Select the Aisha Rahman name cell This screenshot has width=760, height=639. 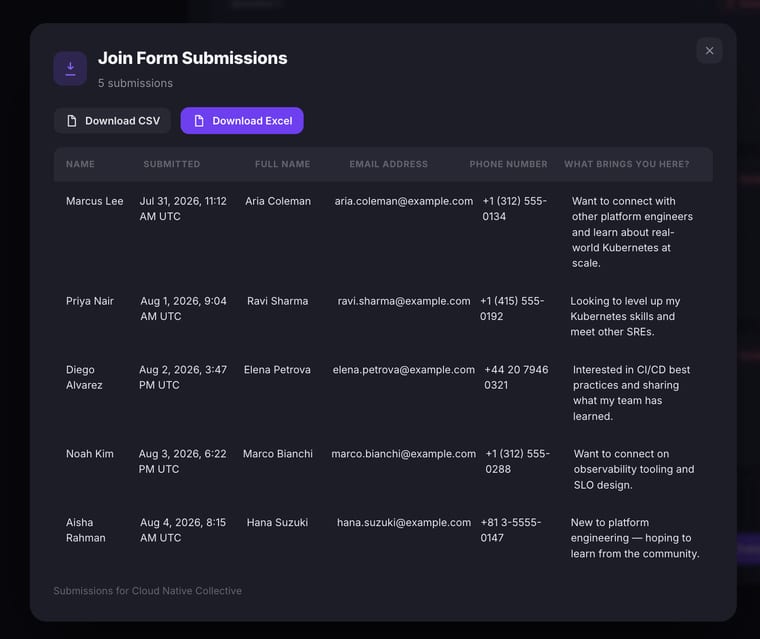click(x=86, y=530)
